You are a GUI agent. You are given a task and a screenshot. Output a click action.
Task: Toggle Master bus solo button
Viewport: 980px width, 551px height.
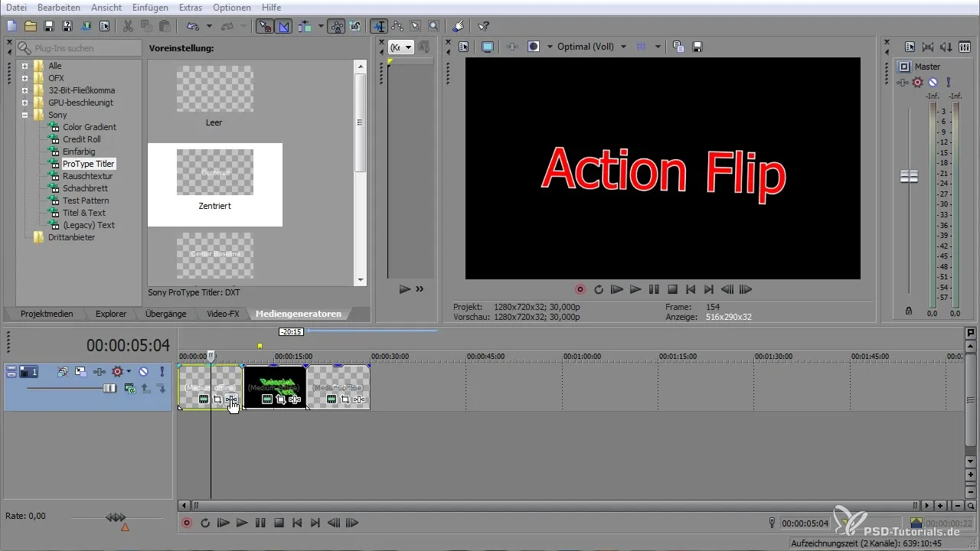pyautogui.click(x=948, y=82)
